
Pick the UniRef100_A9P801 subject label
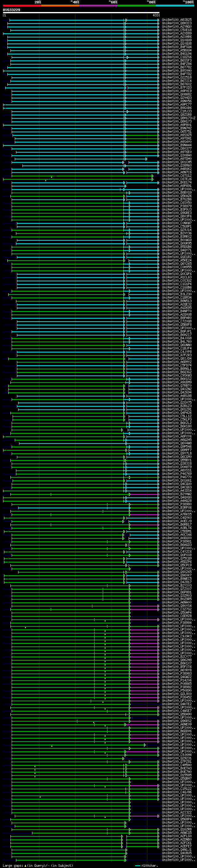tap(177, 125)
